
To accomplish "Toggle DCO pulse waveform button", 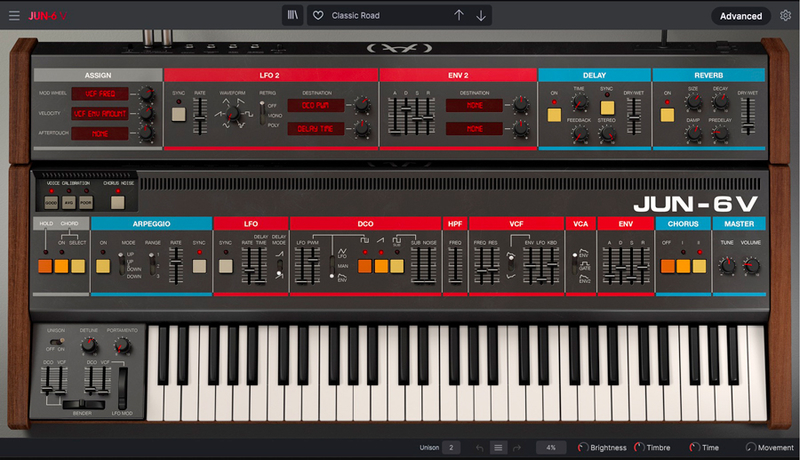I will point(365,266).
